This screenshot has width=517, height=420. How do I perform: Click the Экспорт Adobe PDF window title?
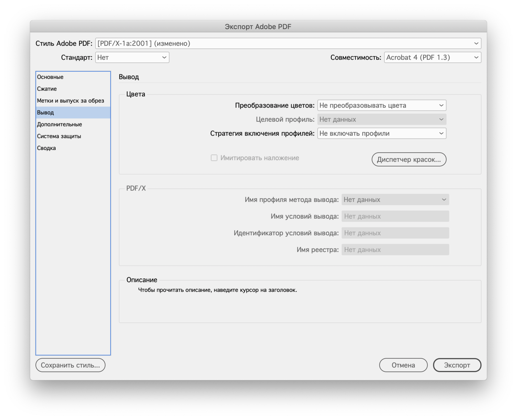tap(258, 27)
